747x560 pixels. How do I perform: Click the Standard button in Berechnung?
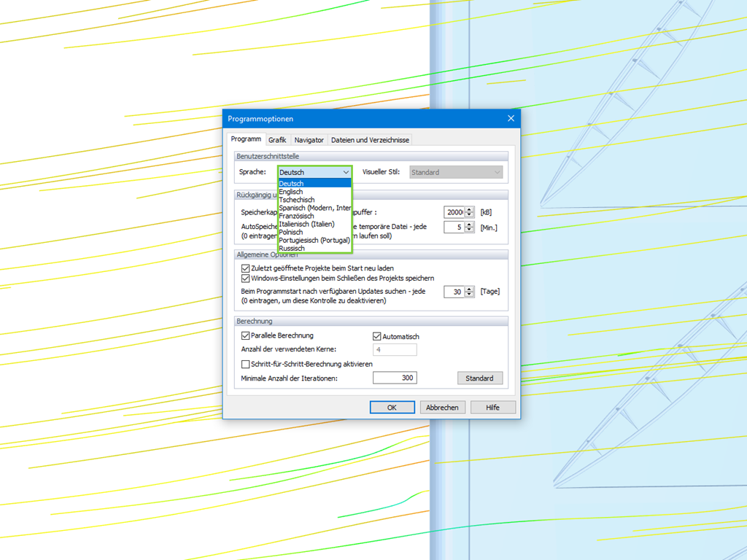click(x=480, y=378)
